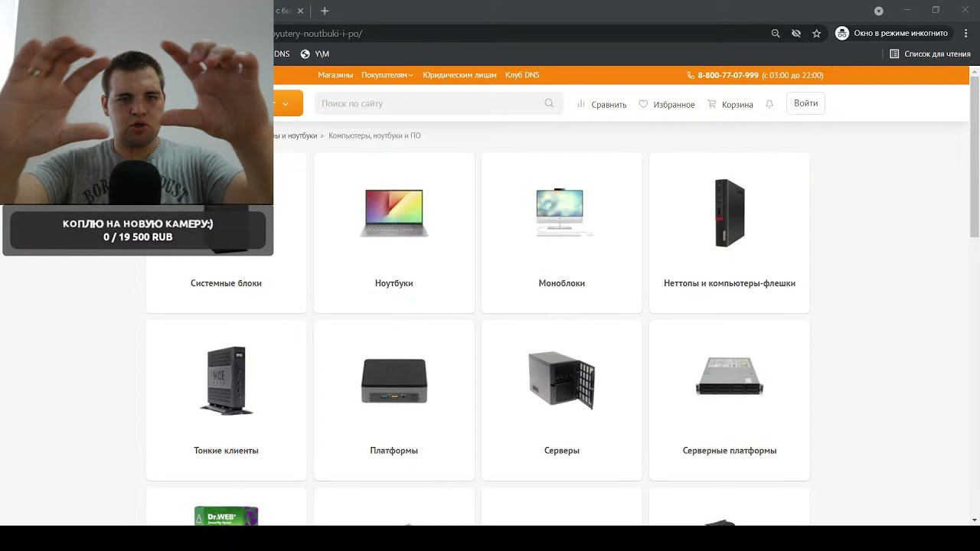
Task: Open the reading list (Список для чтения)
Action: click(x=930, y=54)
